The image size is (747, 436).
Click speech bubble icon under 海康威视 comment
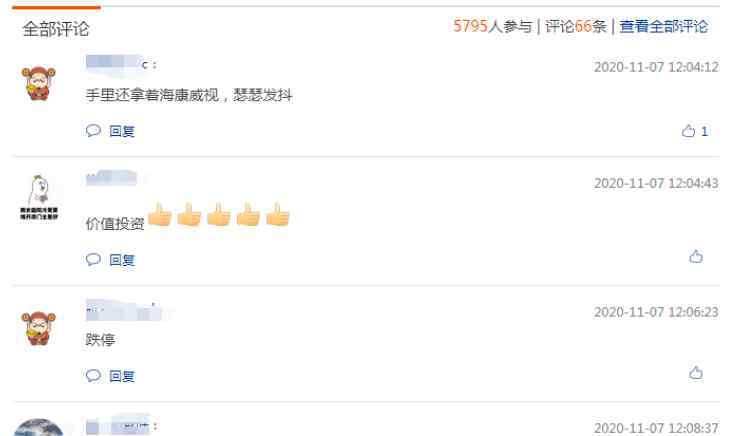pos(93,131)
